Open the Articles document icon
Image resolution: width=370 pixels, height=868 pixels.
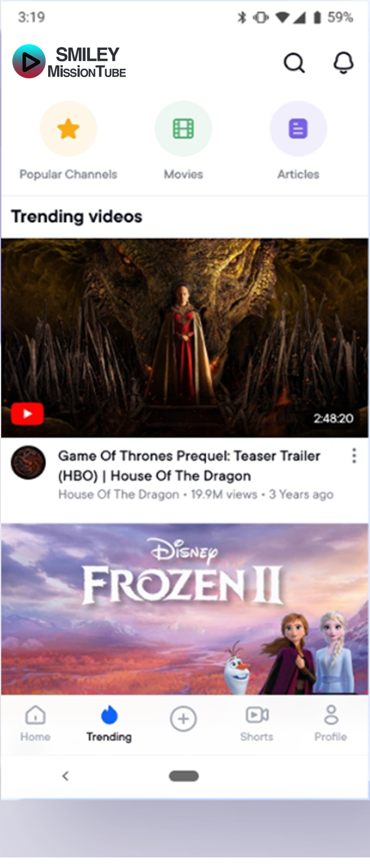(298, 129)
